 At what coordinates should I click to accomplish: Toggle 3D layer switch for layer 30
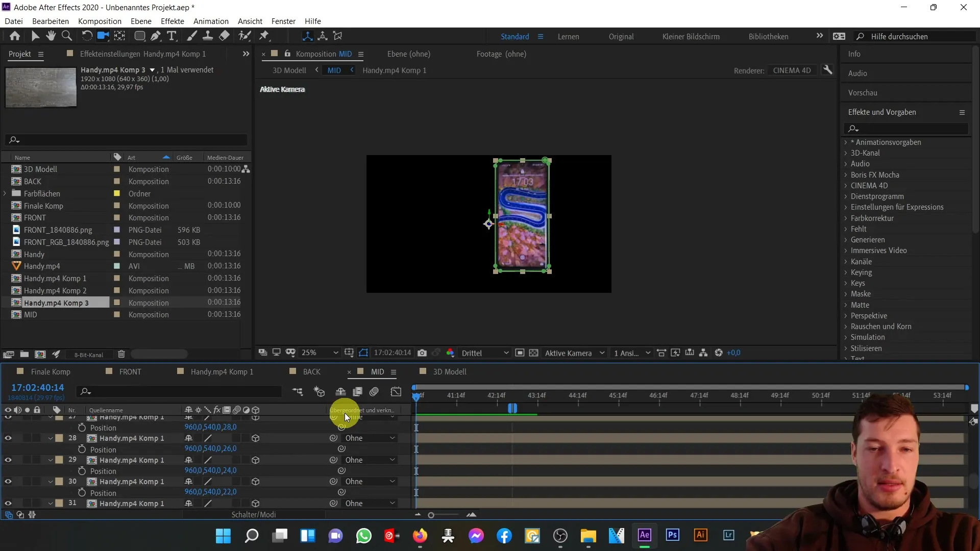point(256,482)
